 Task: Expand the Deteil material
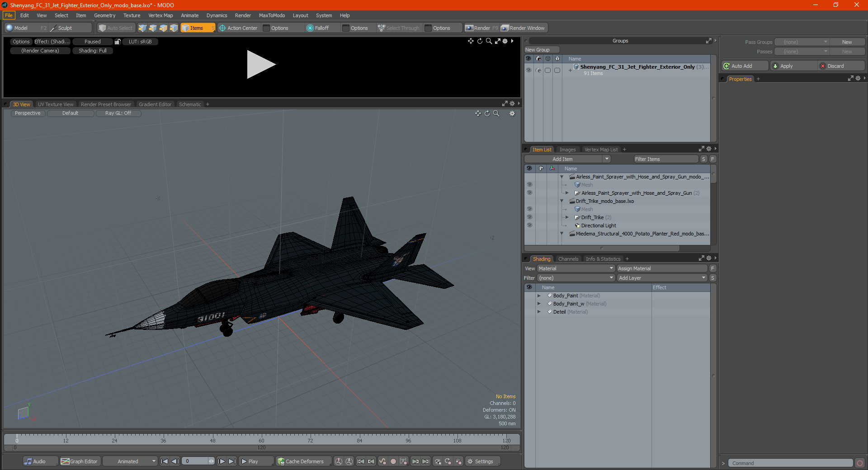(x=539, y=312)
